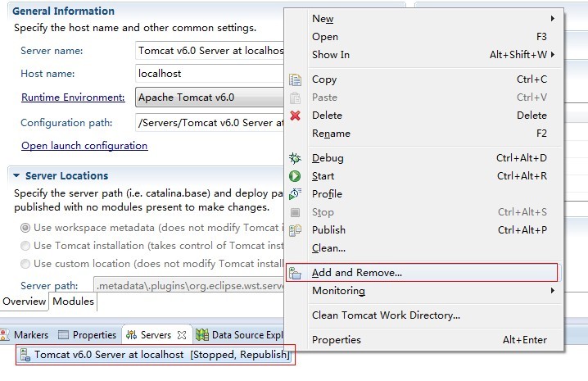Expand the Monitoring submenu
The height and width of the screenshot is (381, 588).
[553, 291]
